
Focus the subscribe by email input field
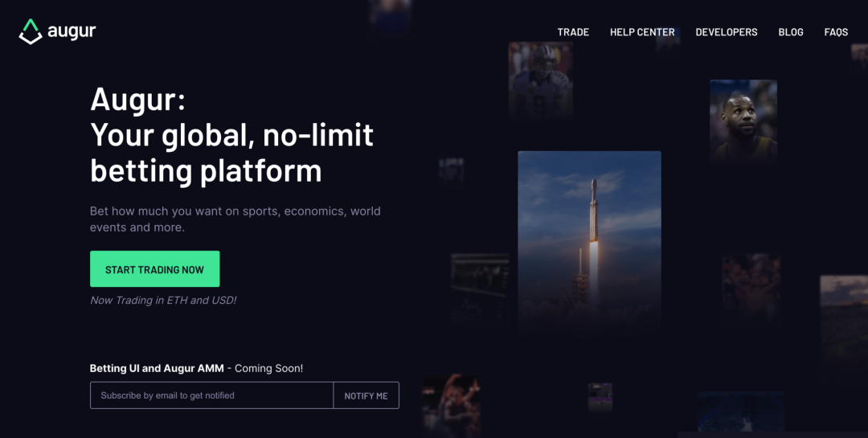pyautogui.click(x=211, y=395)
